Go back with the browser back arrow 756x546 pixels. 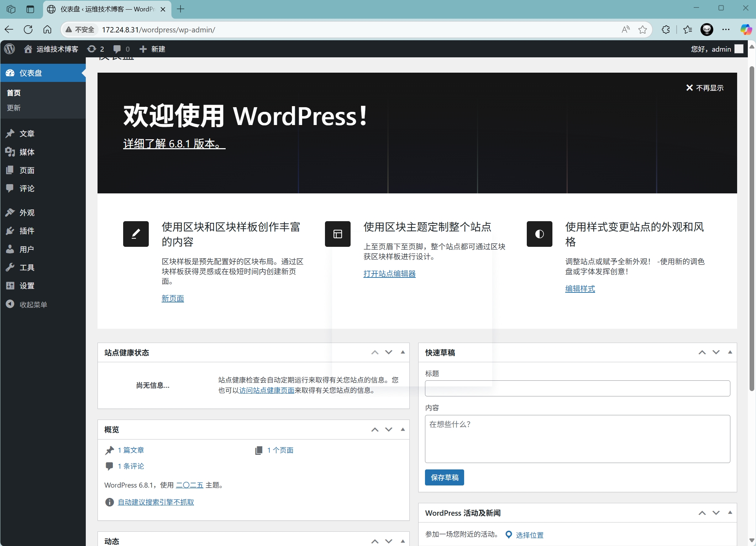point(9,30)
